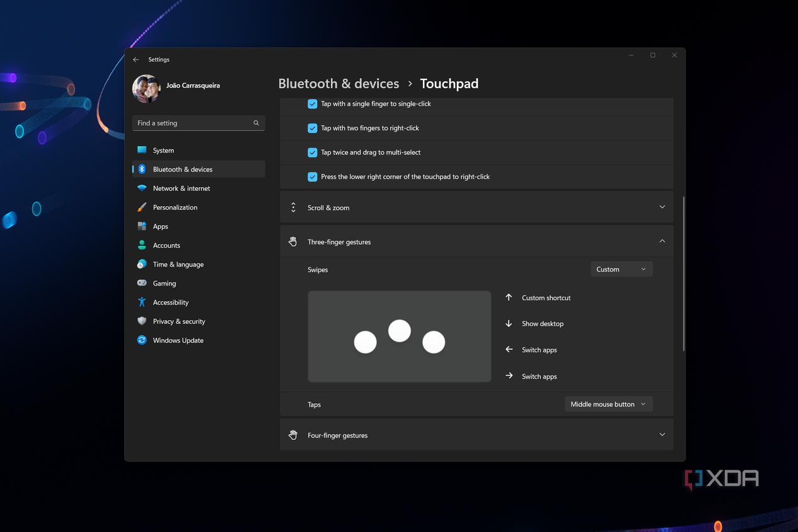This screenshot has height=532, width=798.
Task: Uncheck press lower right corner to right-click
Action: [x=312, y=176]
